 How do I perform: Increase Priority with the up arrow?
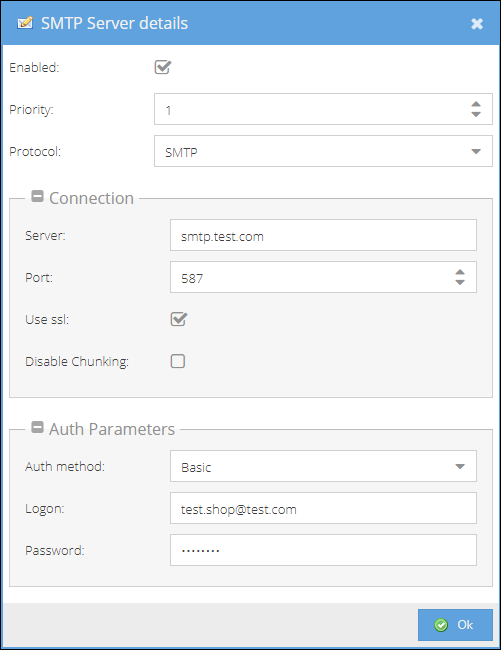point(476,104)
